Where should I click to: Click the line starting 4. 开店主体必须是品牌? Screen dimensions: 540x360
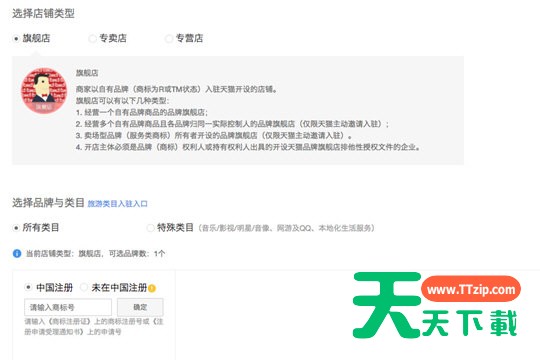tap(248, 147)
